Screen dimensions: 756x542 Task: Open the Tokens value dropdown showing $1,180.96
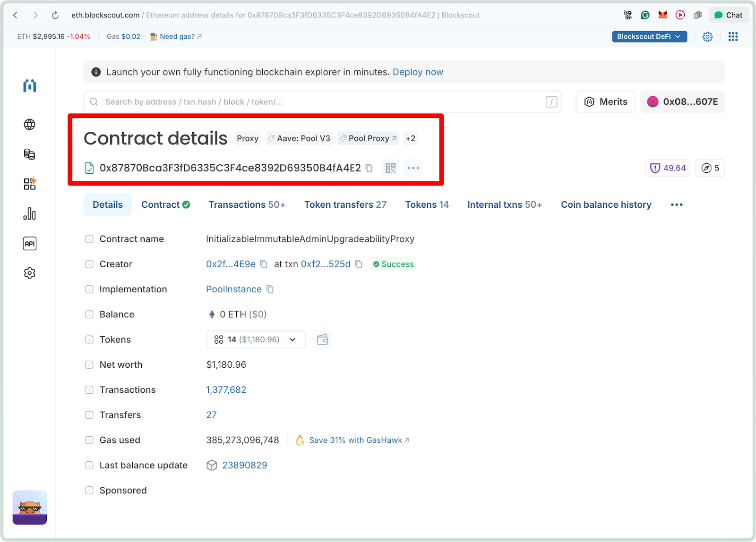256,339
